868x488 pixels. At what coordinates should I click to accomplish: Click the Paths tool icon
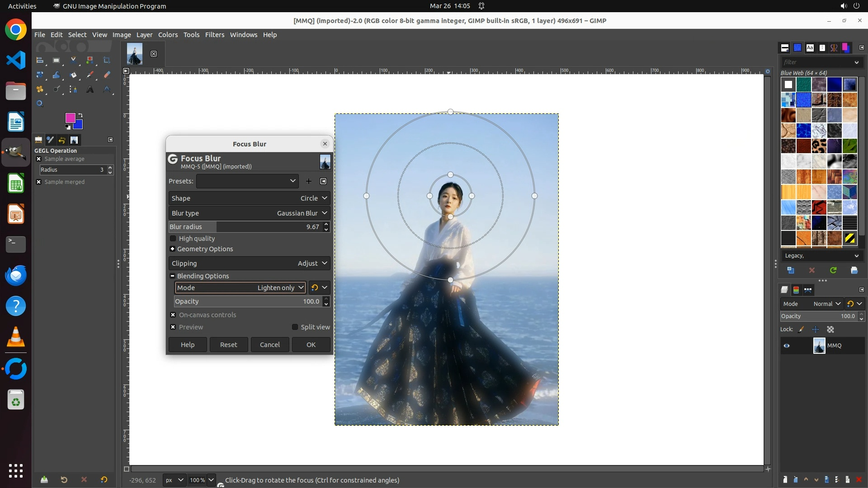pos(73,89)
